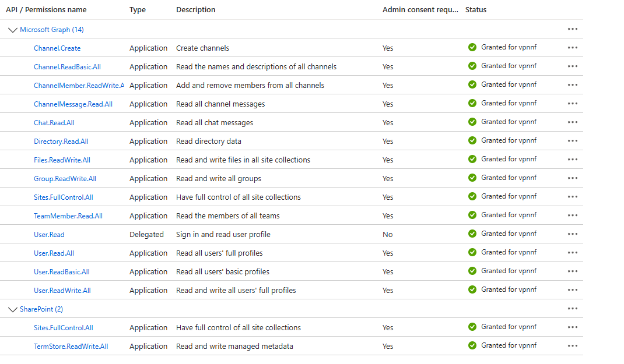
Task: Click the User.ReadBasic.All permission link
Action: point(61,272)
